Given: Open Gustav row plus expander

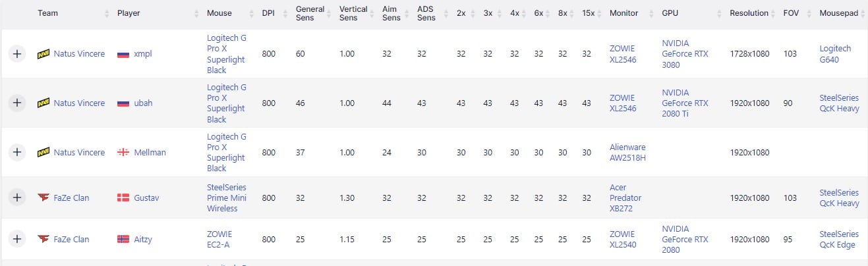Looking at the screenshot, I should point(17,198).
